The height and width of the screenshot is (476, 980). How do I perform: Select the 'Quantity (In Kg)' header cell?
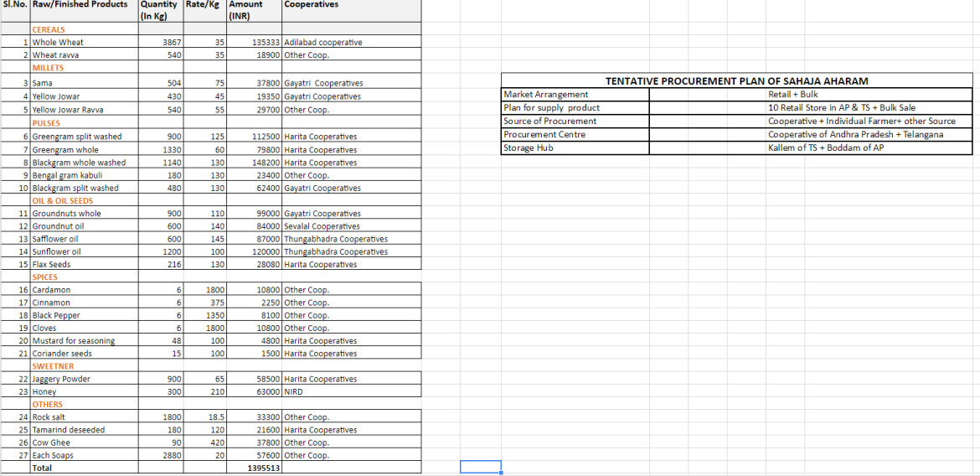(x=160, y=11)
